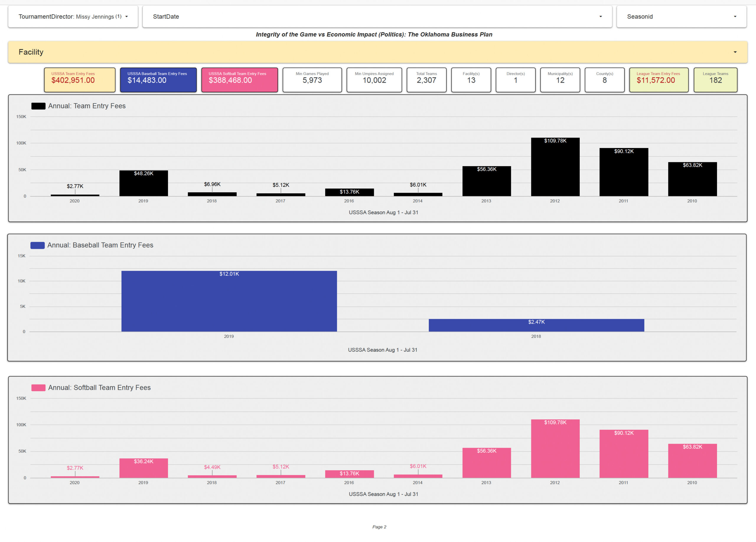Click the pink Softball Team Entry Fees legend swatch
756x542 pixels.
tap(38, 387)
